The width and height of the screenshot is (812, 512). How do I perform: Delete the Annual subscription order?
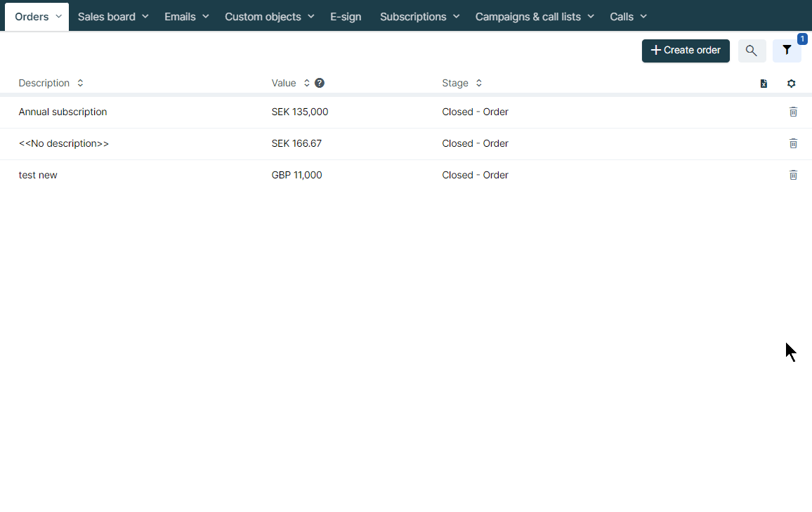point(793,112)
